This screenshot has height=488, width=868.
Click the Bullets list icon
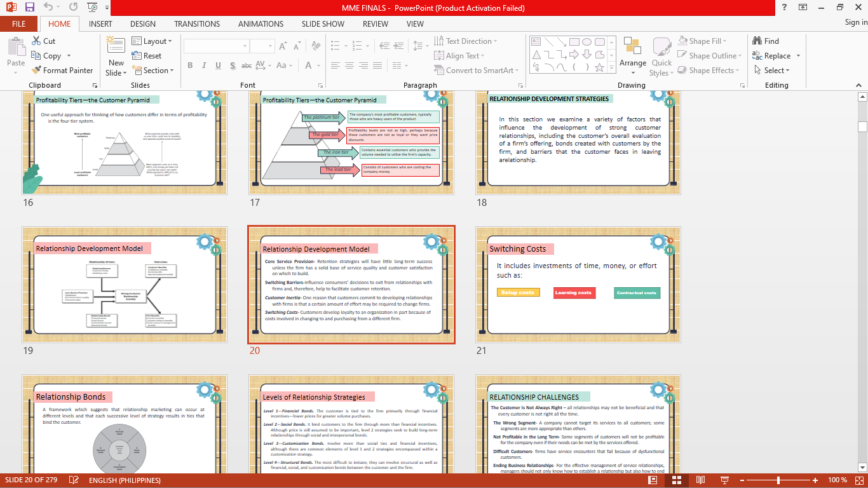[334, 46]
